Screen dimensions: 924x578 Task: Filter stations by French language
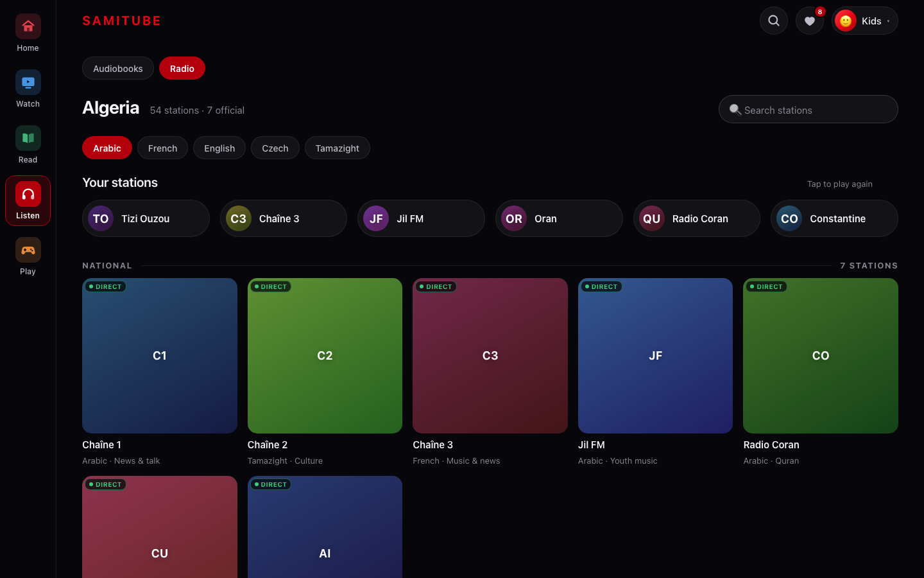click(x=162, y=148)
